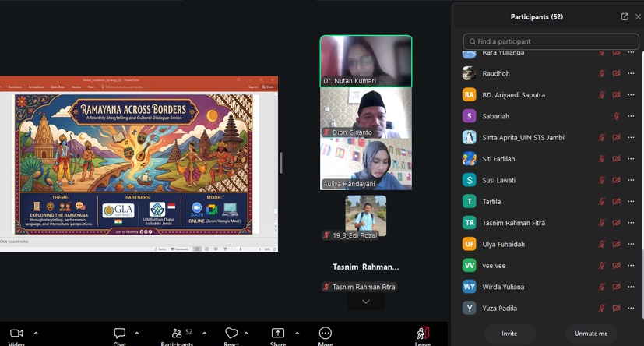644x346 pixels.
Task: Click Raudhoh's avatar picture
Action: click(469, 73)
